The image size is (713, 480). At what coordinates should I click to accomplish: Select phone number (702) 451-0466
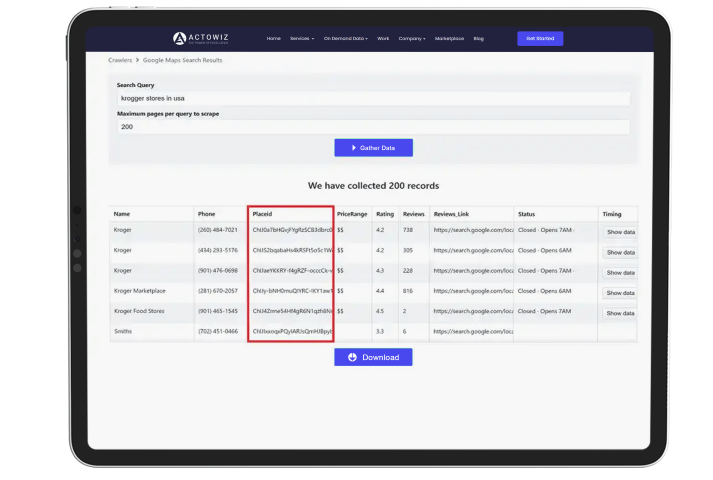[218, 331]
